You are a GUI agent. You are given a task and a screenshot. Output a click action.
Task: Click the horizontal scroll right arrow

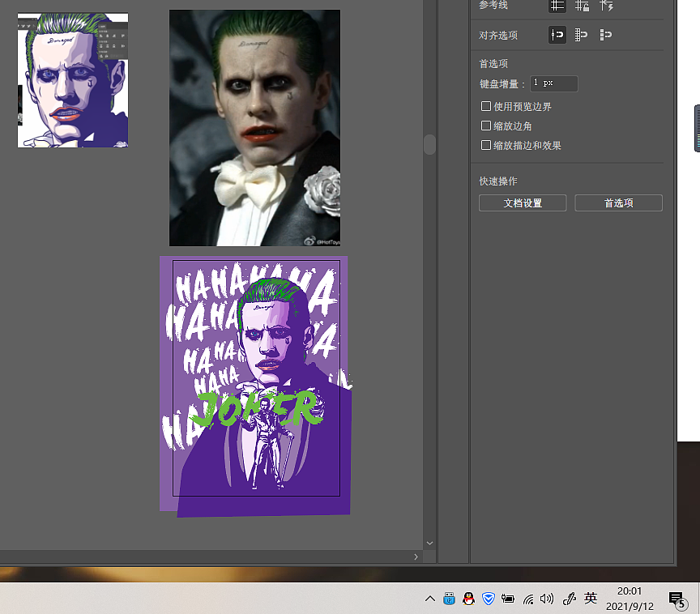coord(416,556)
